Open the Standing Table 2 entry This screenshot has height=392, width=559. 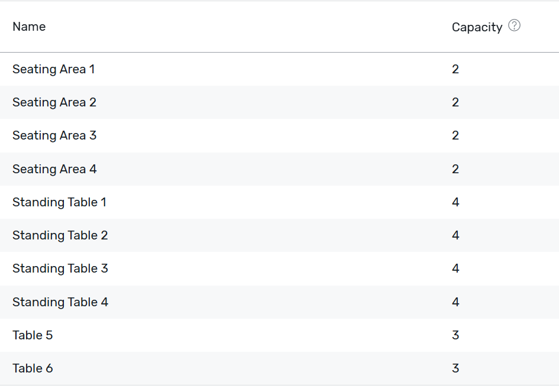[x=279, y=235]
